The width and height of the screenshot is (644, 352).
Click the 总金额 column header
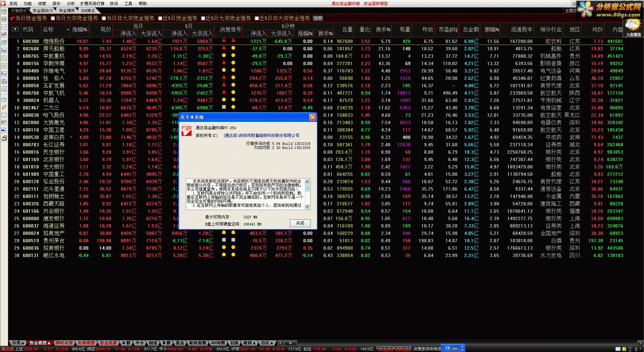[x=471, y=30]
